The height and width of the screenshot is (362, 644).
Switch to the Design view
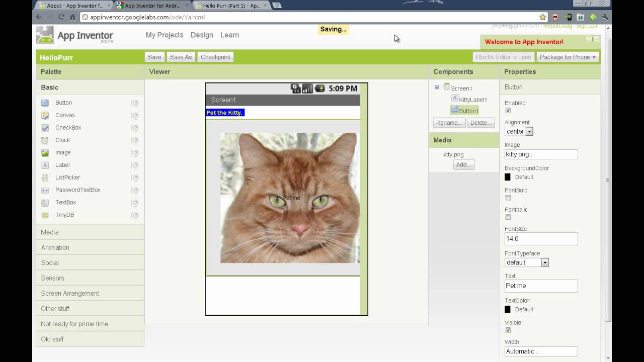click(x=202, y=35)
